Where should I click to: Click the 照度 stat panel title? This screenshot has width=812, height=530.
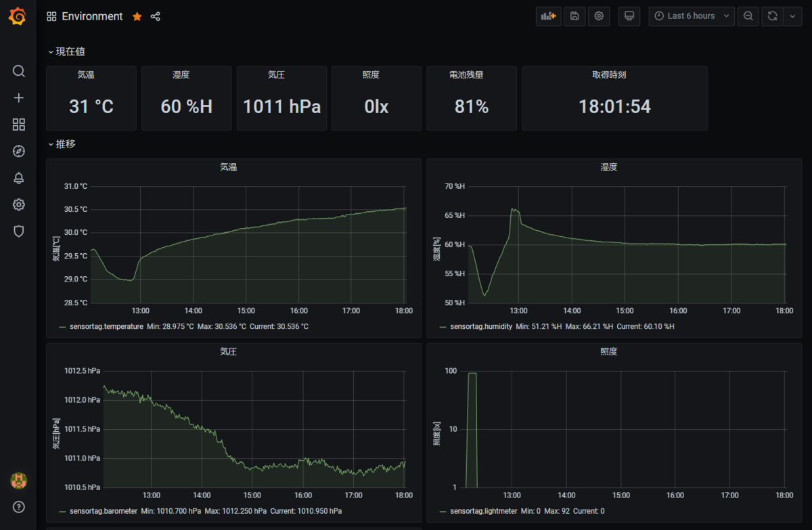click(x=371, y=75)
